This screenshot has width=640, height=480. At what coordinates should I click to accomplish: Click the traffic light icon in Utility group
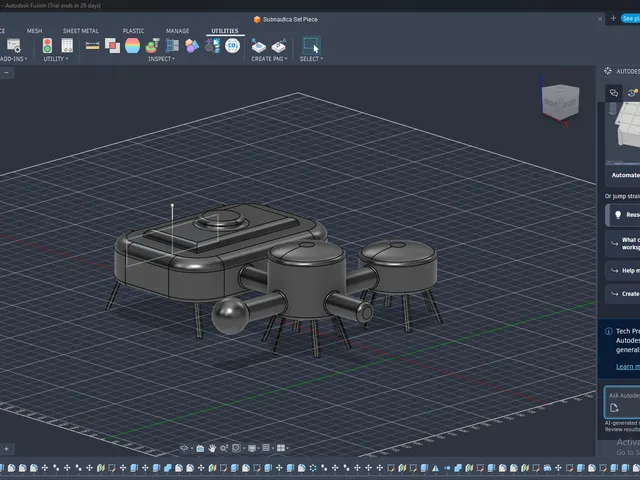47,46
